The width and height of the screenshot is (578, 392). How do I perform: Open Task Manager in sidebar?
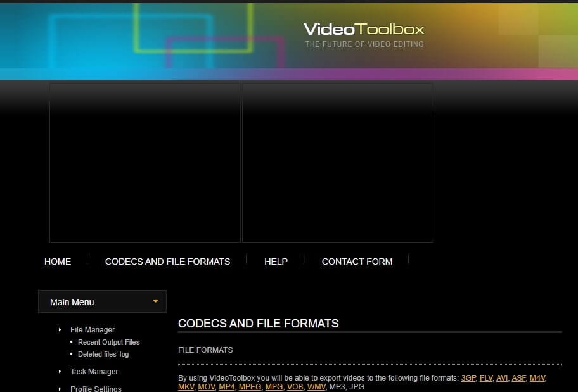point(94,371)
